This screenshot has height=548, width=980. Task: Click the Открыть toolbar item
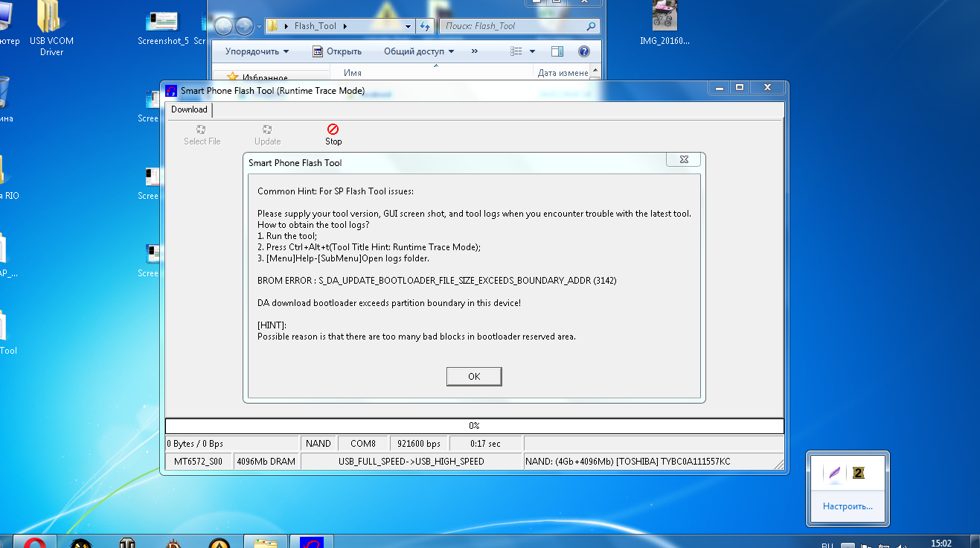tap(337, 51)
